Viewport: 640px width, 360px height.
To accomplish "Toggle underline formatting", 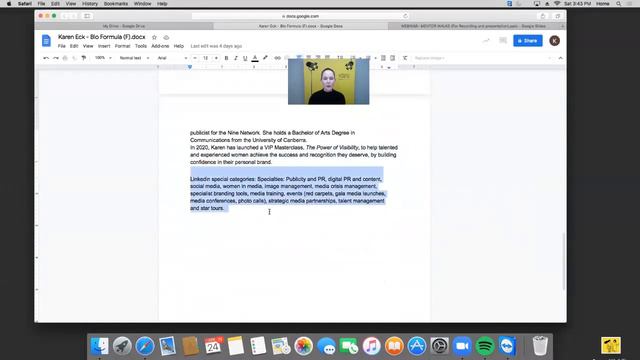I will click(245, 58).
